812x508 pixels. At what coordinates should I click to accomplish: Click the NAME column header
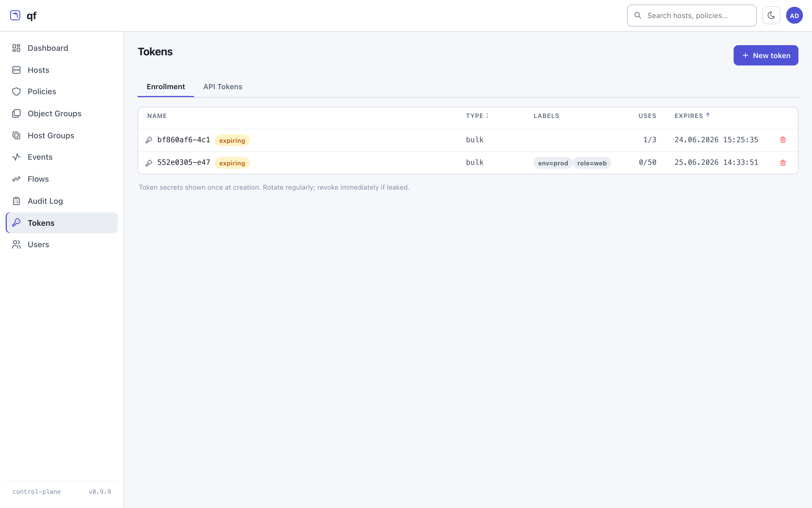point(157,116)
